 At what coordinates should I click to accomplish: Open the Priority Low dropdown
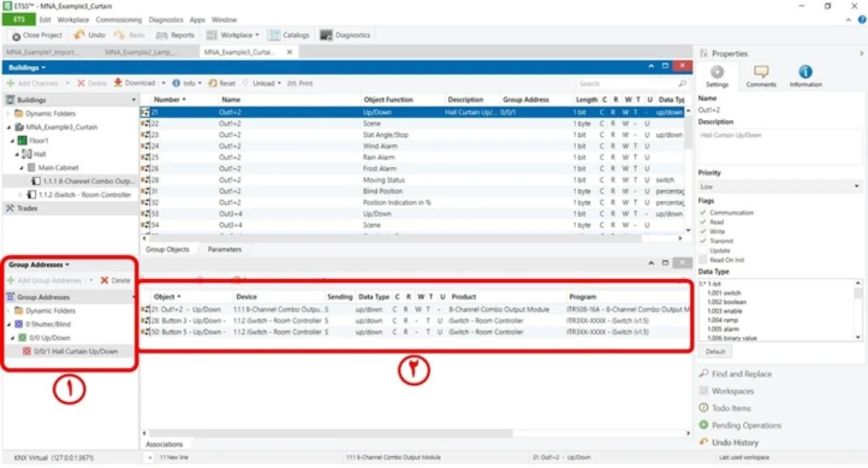[780, 186]
